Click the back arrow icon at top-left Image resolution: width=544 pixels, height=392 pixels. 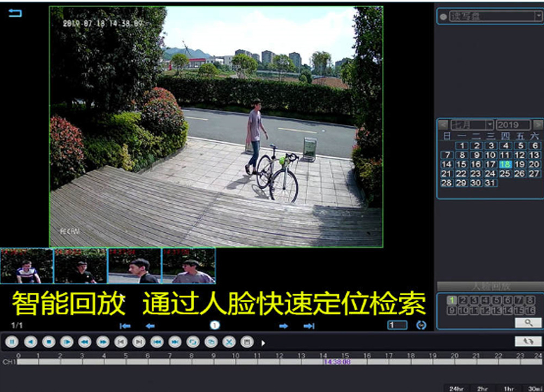pos(15,13)
